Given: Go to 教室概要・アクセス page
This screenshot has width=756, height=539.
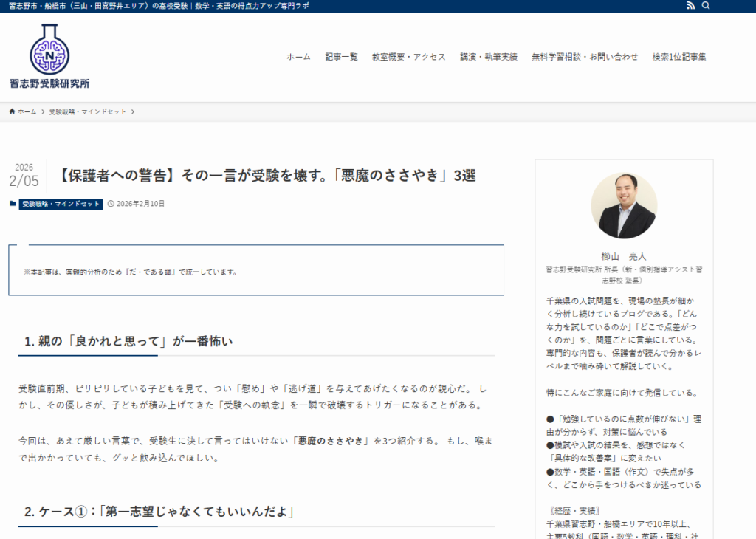Looking at the screenshot, I should [x=408, y=57].
